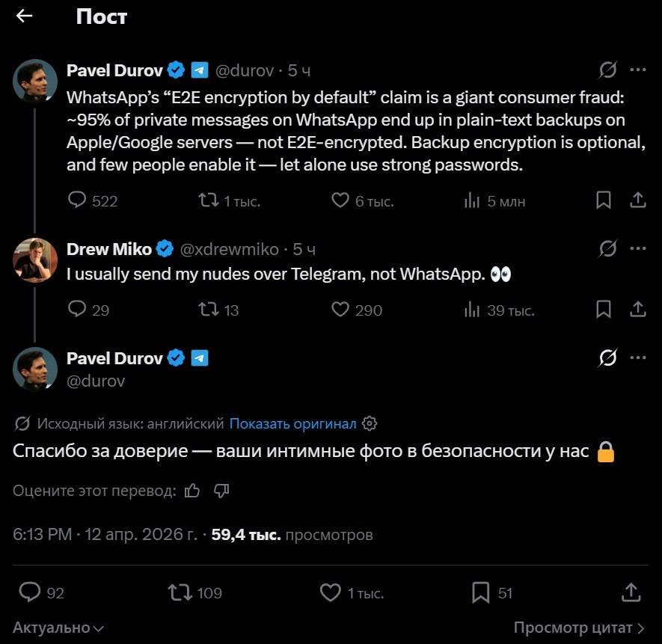
Task: Click the back arrow next to Пост
Action: click(x=25, y=16)
